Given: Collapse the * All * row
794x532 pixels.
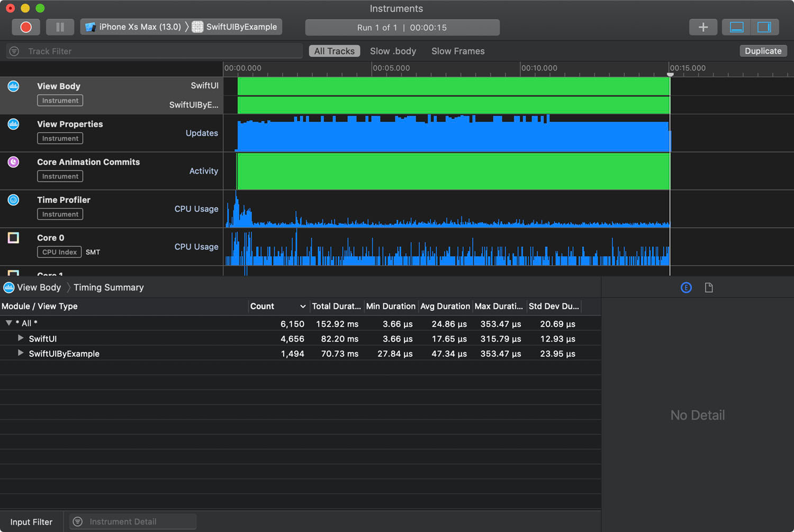Looking at the screenshot, I should [x=8, y=323].
